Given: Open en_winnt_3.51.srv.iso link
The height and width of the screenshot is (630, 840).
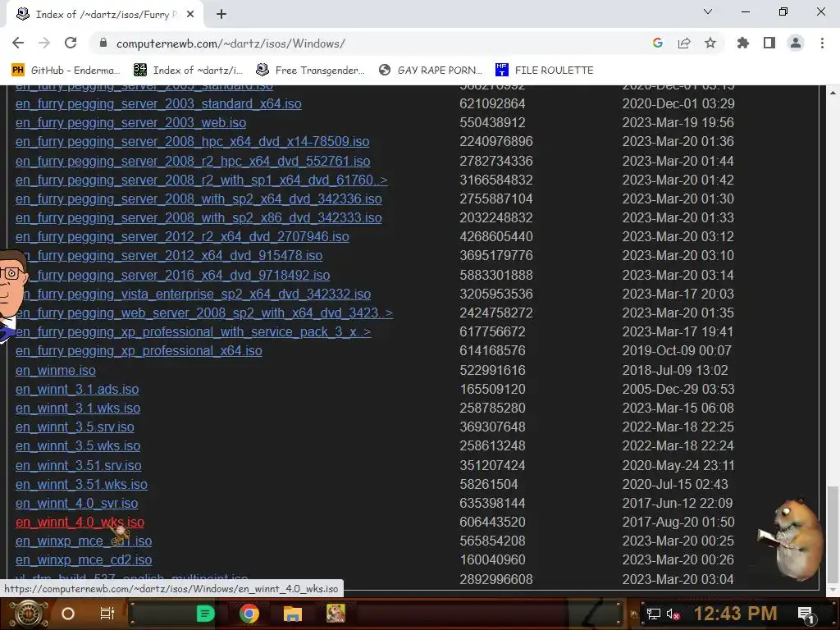Looking at the screenshot, I should pyautogui.click(x=79, y=466).
